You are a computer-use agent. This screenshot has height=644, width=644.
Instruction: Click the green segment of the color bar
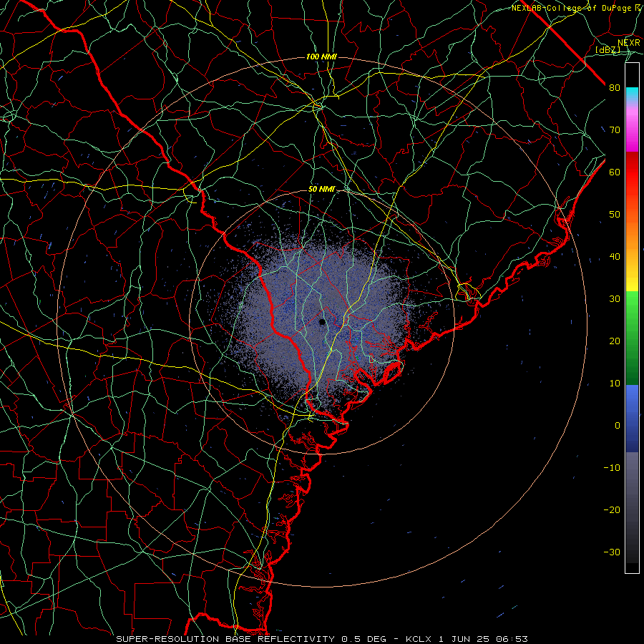point(632,338)
